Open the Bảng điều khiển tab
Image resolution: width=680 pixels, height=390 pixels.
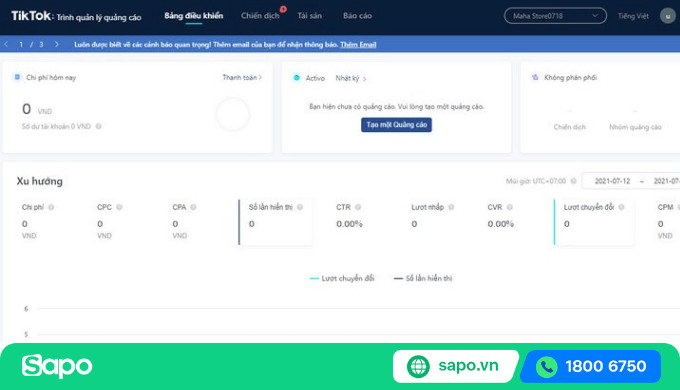coord(193,16)
